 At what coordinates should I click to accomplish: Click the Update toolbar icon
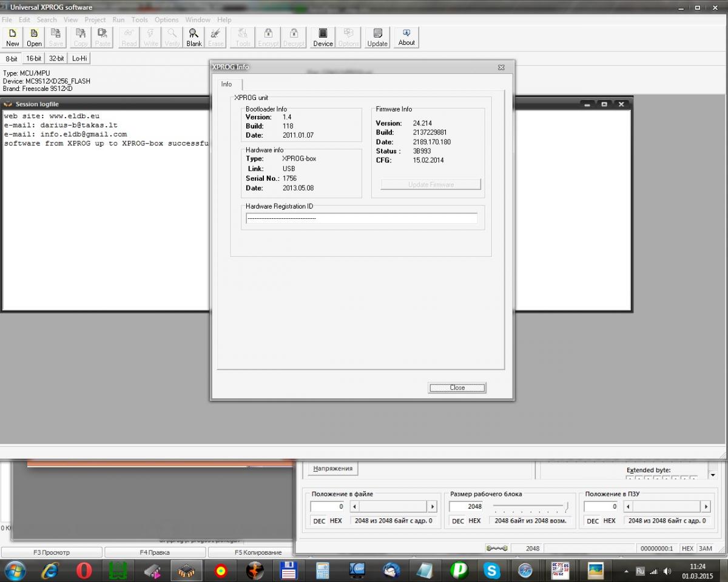(x=377, y=38)
